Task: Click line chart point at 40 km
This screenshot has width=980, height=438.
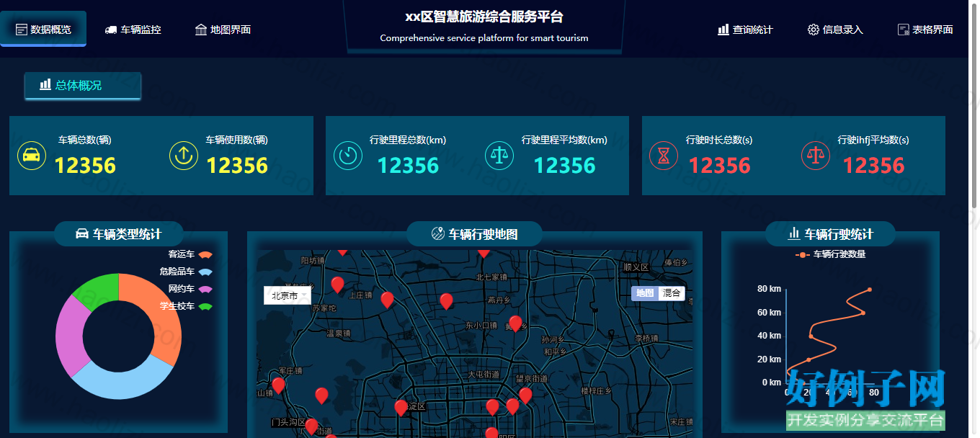Action: [811, 336]
